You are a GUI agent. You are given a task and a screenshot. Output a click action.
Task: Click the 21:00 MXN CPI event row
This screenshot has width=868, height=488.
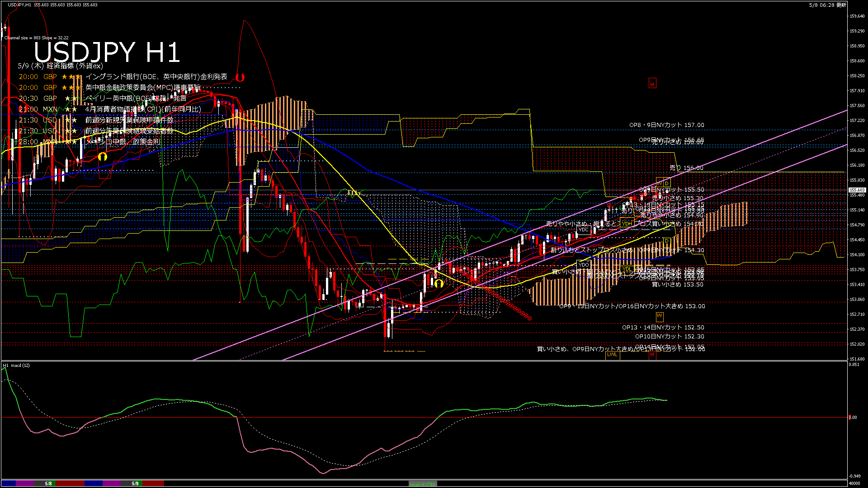pyautogui.click(x=110, y=109)
